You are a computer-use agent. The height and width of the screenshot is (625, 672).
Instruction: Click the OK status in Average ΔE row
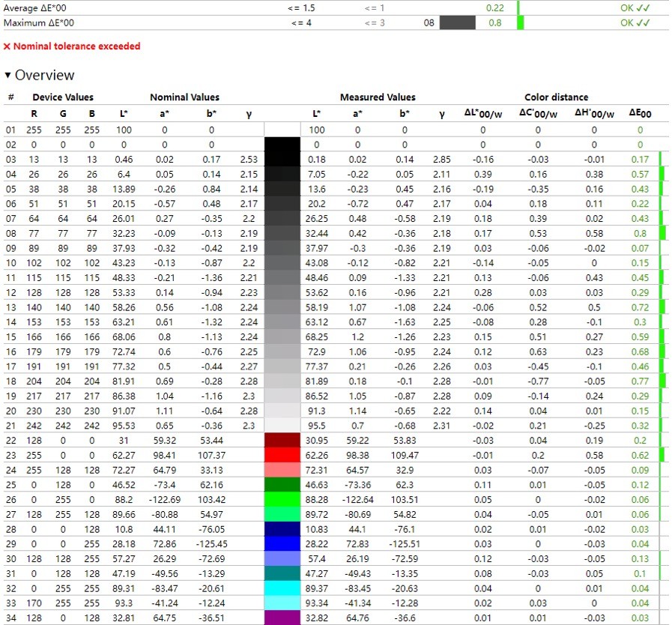[x=635, y=7]
